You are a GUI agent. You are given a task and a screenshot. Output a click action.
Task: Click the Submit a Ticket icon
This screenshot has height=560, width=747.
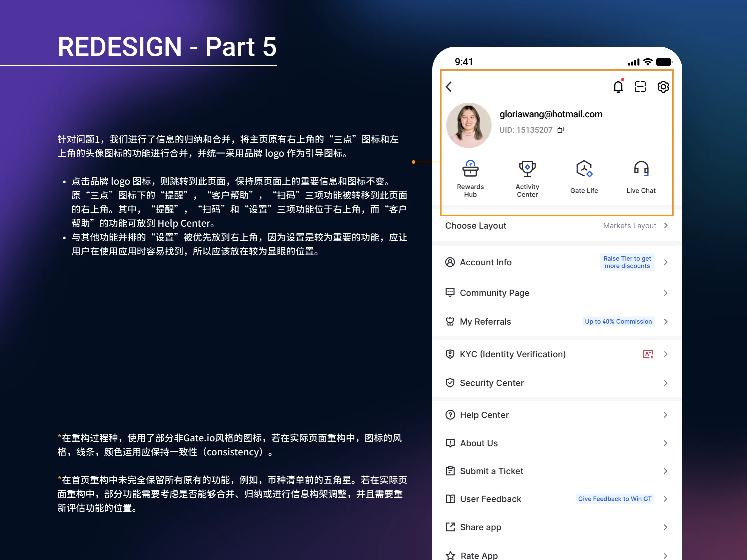point(450,471)
